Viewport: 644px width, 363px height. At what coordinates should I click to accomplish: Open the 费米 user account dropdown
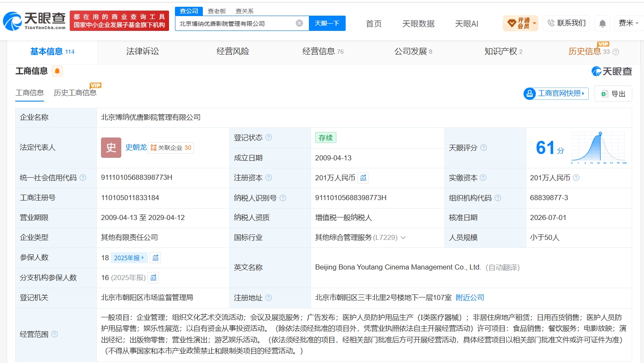(628, 23)
